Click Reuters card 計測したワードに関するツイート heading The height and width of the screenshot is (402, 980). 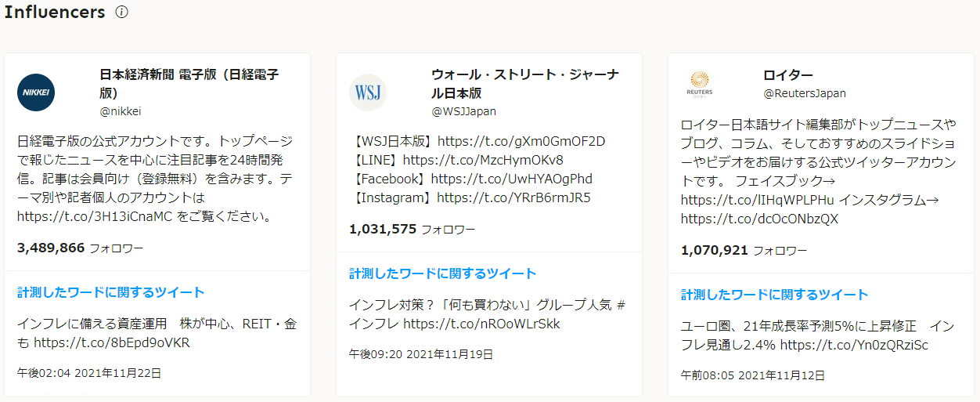[775, 295]
